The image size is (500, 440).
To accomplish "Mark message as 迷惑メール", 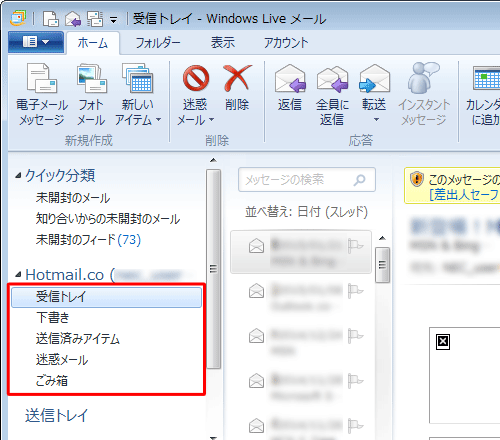I will tap(196, 79).
